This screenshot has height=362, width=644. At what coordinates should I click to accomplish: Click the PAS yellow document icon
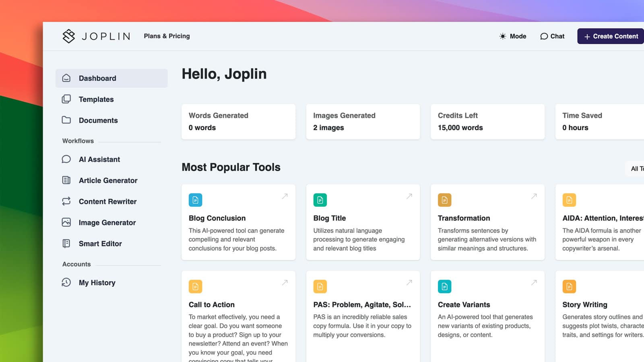tap(320, 286)
